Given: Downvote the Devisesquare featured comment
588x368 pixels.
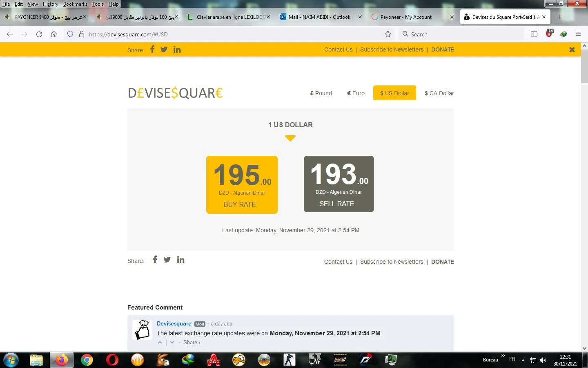Looking at the screenshot, I should point(172,343).
